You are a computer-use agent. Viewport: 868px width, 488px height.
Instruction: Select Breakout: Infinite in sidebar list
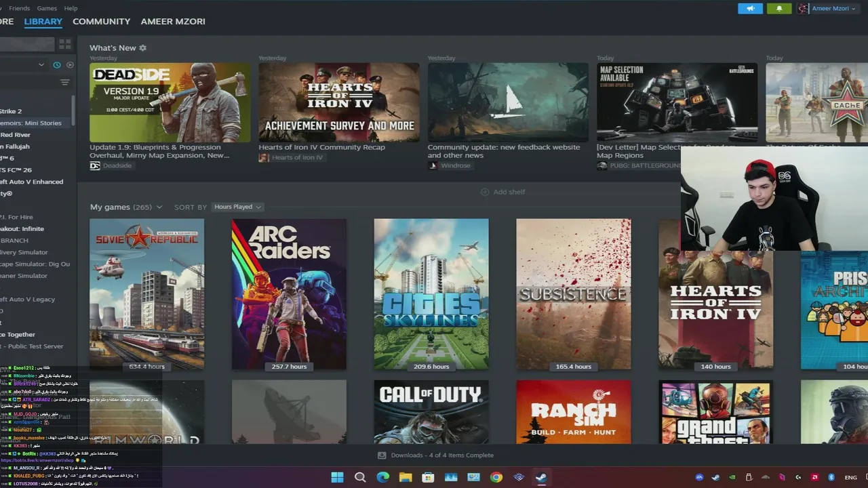[x=22, y=229]
